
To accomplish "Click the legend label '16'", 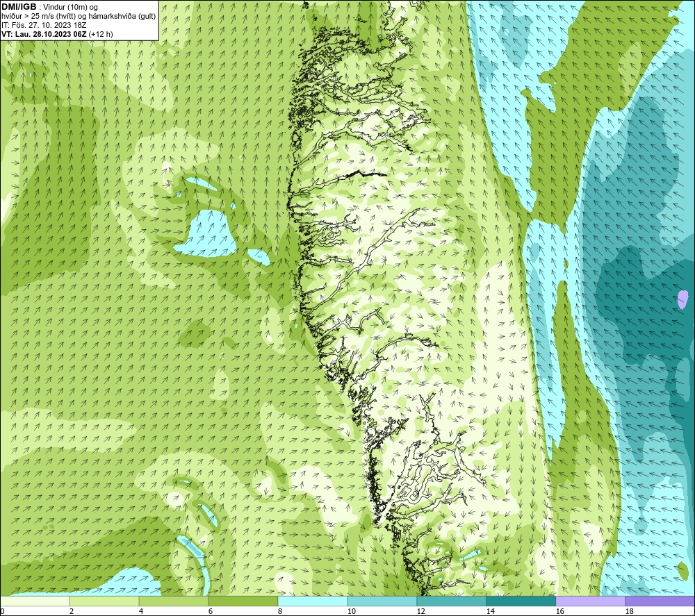I will pos(559,612).
